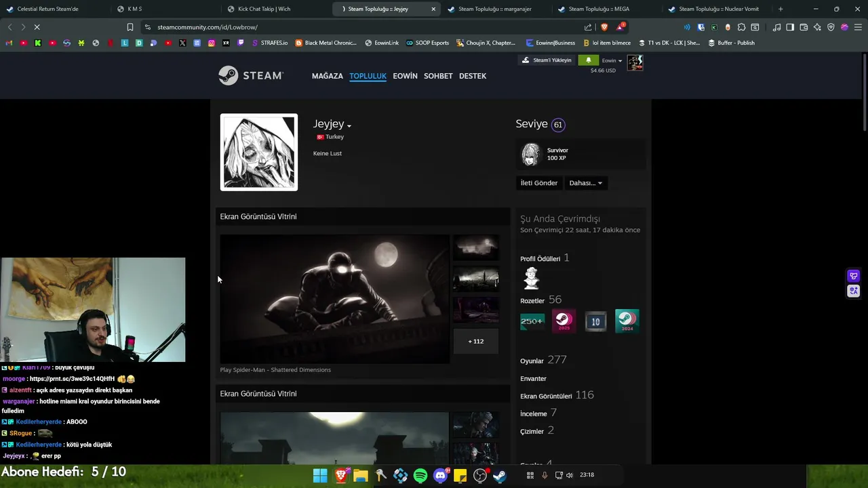Click the profile award trophy icon
The width and height of the screenshot is (868, 488).
click(x=532, y=278)
